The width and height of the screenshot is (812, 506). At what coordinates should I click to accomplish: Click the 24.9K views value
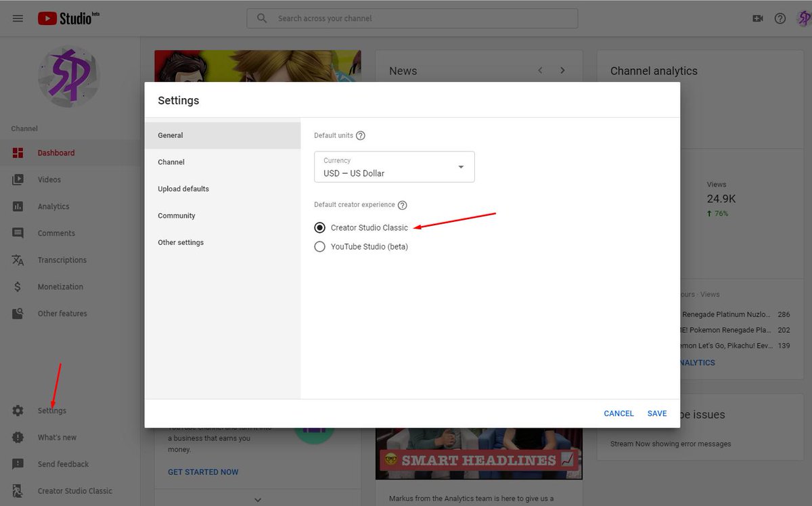[x=721, y=199]
